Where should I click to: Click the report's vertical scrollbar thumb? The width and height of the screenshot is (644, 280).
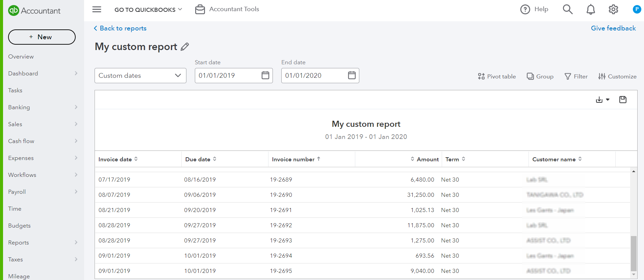pyautogui.click(x=634, y=253)
